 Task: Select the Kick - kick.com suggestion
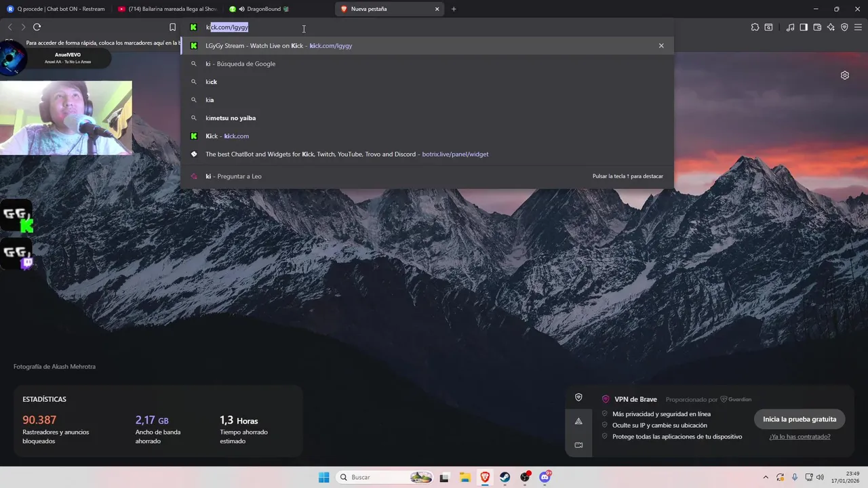pyautogui.click(x=427, y=136)
